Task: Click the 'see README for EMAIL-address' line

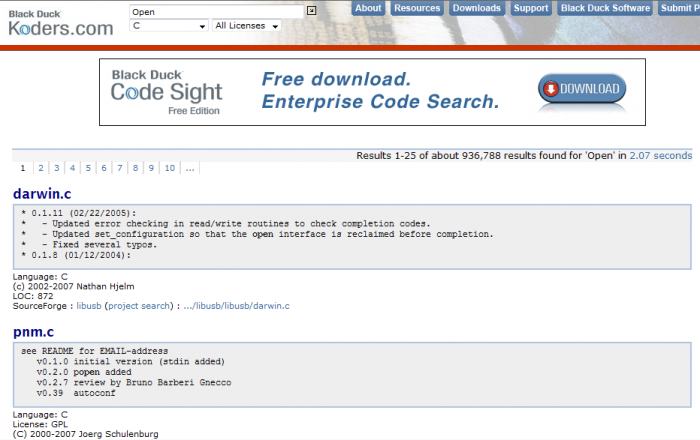Action: pos(95,351)
